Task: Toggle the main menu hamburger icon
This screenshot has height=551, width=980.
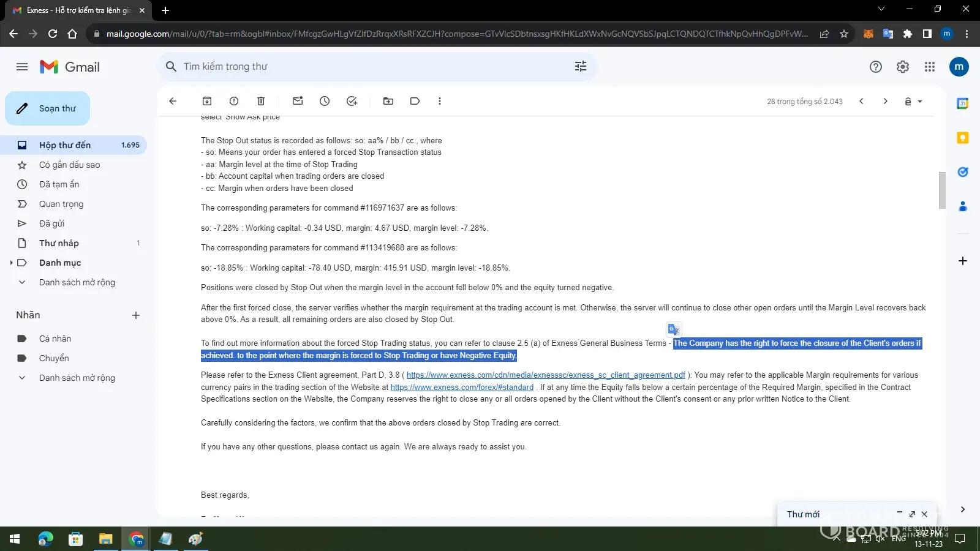Action: coord(22,67)
